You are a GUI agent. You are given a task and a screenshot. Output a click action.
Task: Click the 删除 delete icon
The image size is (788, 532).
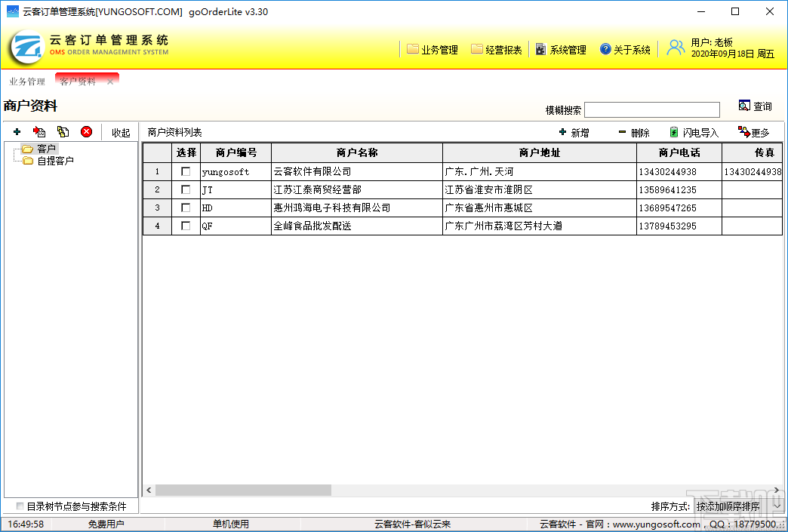(633, 132)
